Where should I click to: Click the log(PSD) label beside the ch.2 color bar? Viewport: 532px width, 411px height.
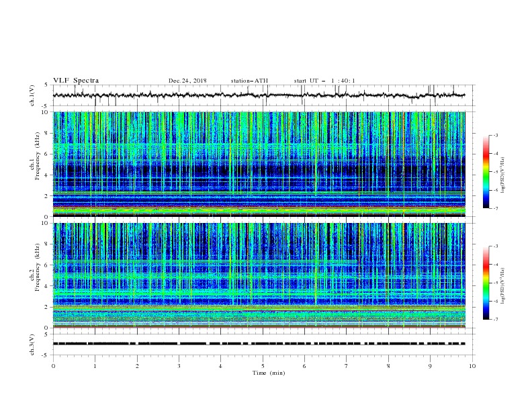[x=502, y=286]
